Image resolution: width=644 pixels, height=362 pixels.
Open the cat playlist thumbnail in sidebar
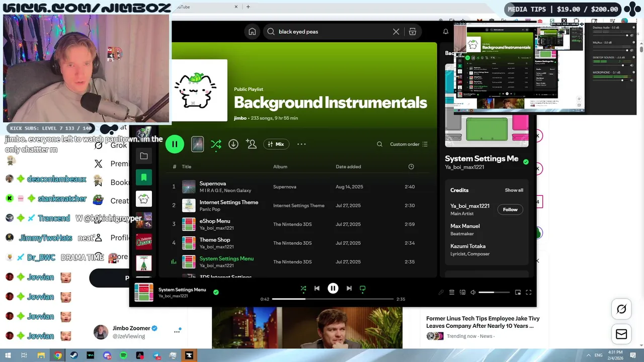tap(144, 199)
